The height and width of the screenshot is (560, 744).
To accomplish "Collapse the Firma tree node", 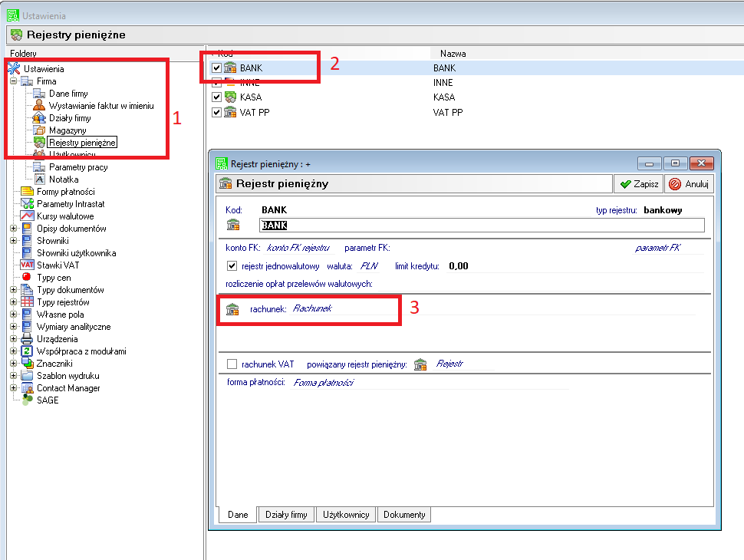I will point(13,81).
